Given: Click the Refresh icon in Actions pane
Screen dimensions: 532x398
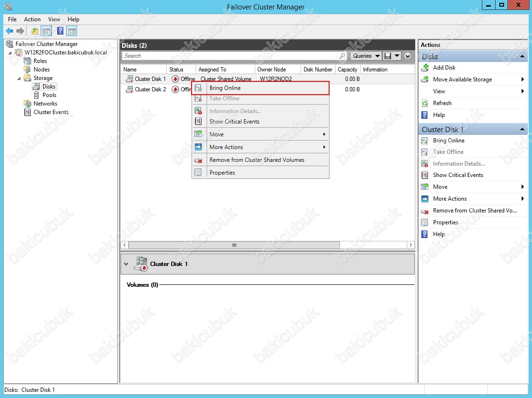Looking at the screenshot, I should [x=425, y=103].
